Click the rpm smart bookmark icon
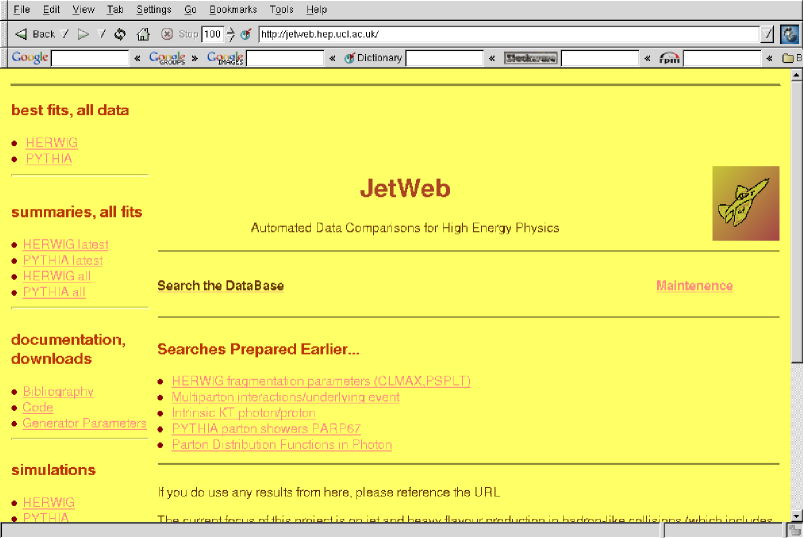This screenshot has width=804, height=538. (x=669, y=58)
